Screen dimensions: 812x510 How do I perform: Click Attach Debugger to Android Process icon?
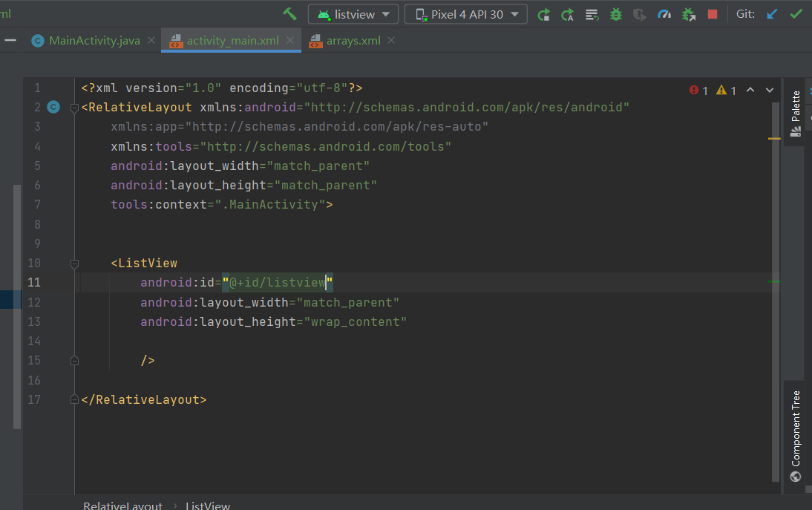point(689,14)
